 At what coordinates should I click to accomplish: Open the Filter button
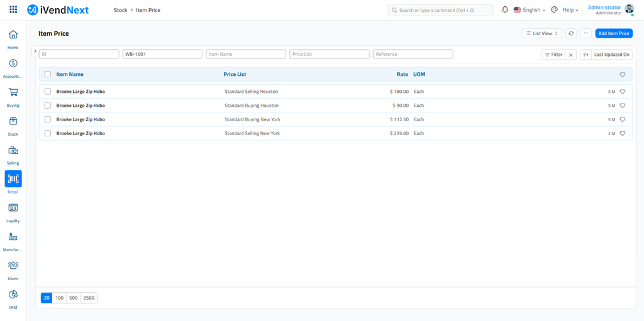pyautogui.click(x=553, y=55)
